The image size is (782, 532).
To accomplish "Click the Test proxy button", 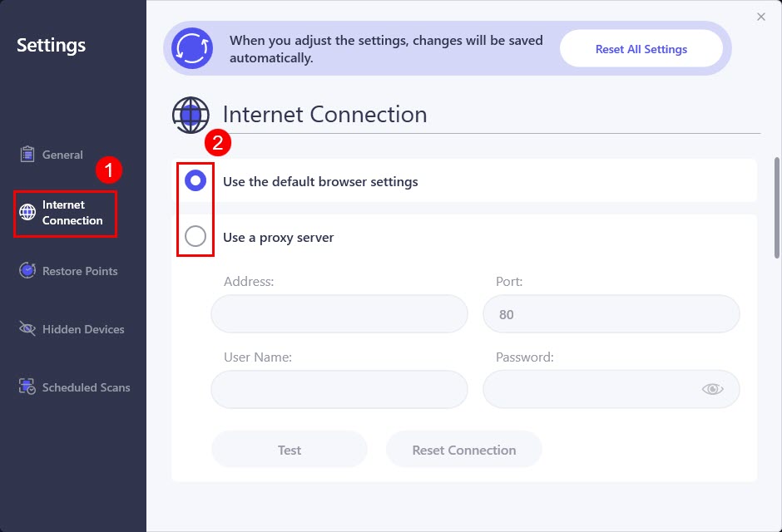I will point(290,450).
